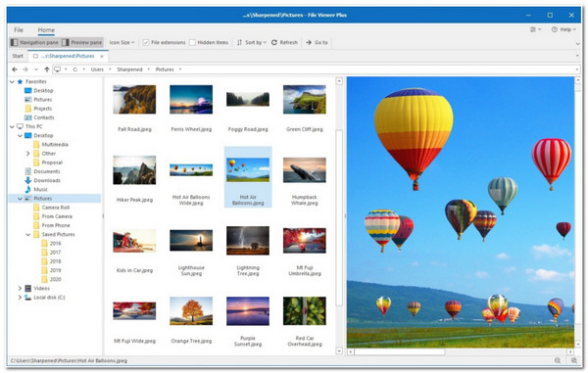The width and height of the screenshot is (588, 373).
Task: Collapse the Saved Pictures folder
Action: tap(27, 234)
